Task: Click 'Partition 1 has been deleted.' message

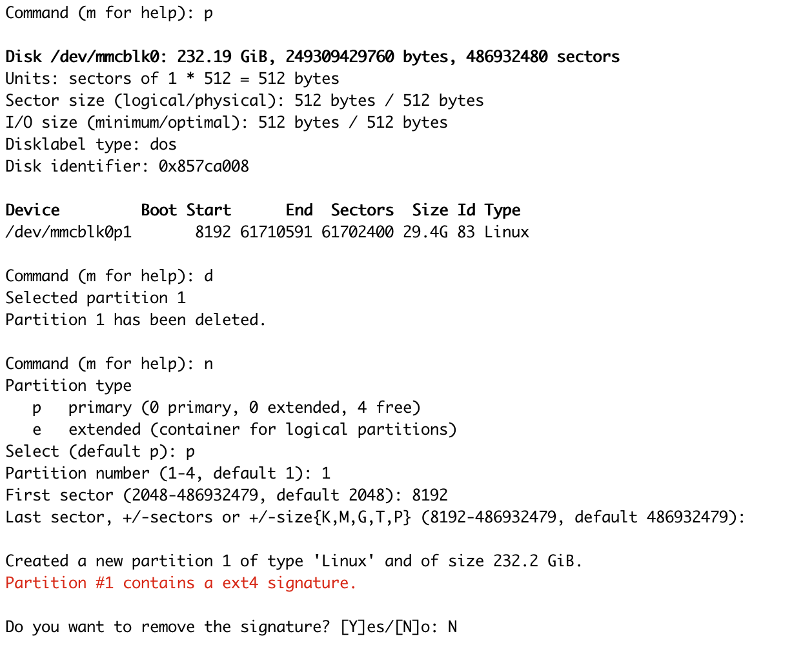Action: coord(136,320)
